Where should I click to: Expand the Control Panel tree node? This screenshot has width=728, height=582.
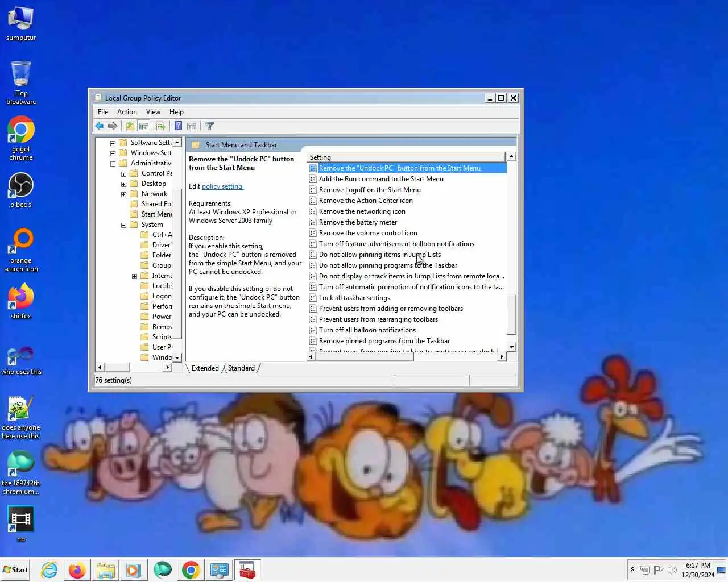point(123,174)
